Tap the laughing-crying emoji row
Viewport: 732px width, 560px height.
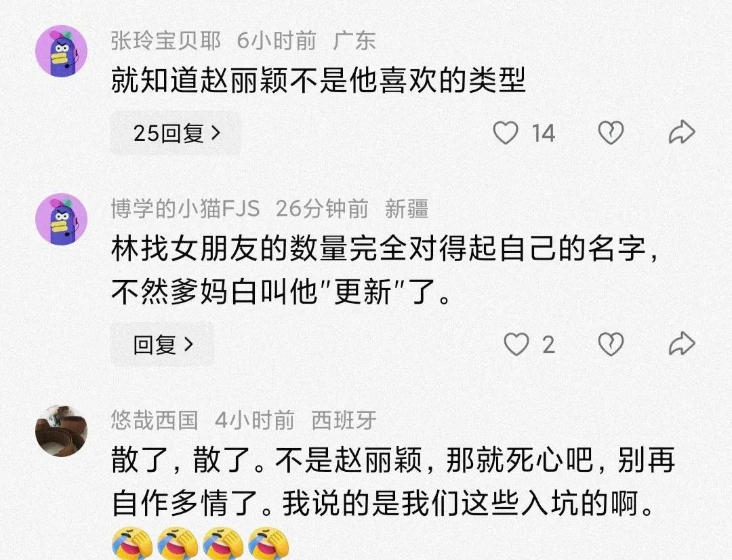point(201,543)
